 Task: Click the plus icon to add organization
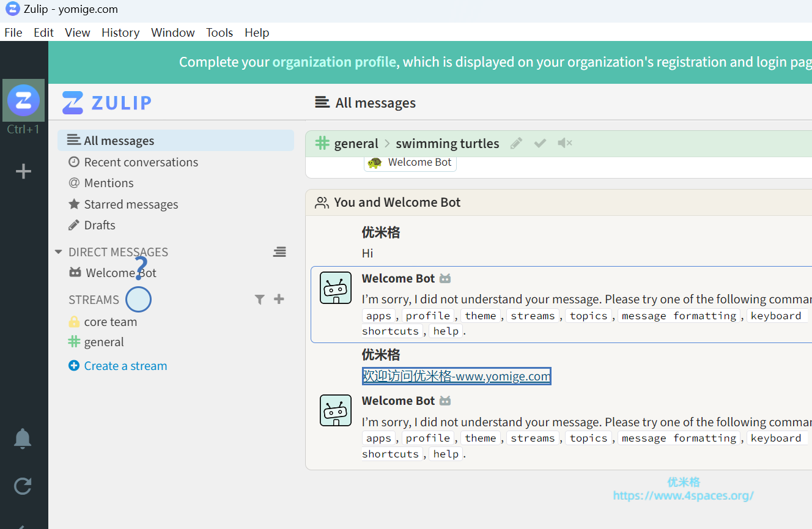(x=23, y=172)
